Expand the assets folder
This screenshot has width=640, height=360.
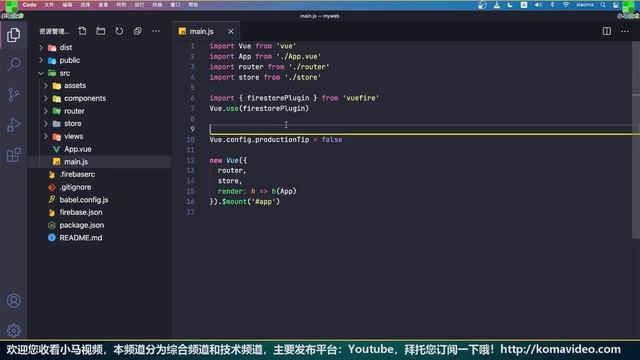click(46, 86)
